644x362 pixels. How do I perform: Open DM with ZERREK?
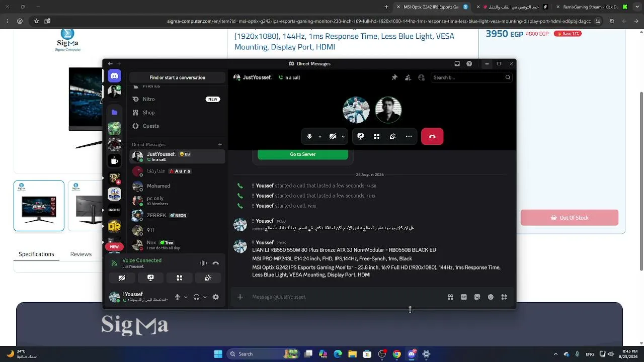177,215
